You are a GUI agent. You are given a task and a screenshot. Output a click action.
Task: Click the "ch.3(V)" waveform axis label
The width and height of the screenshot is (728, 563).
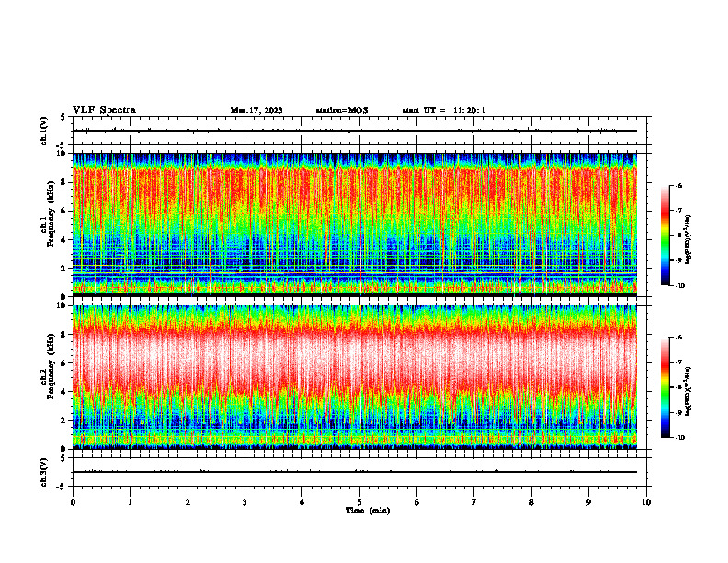(x=44, y=472)
